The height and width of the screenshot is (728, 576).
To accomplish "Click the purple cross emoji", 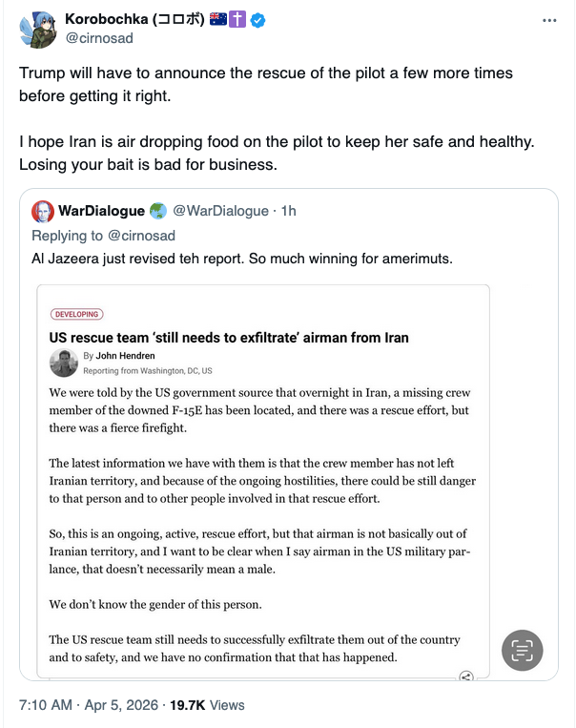I will 237,20.
